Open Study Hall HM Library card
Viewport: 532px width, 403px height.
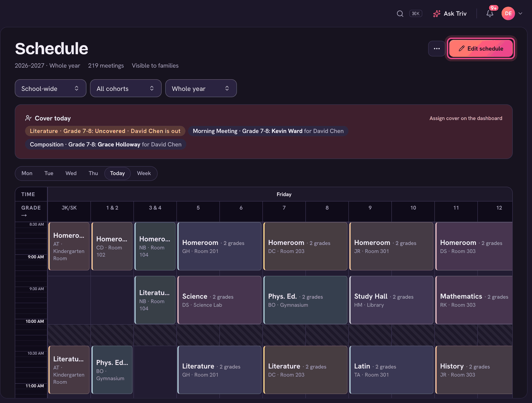coord(392,300)
